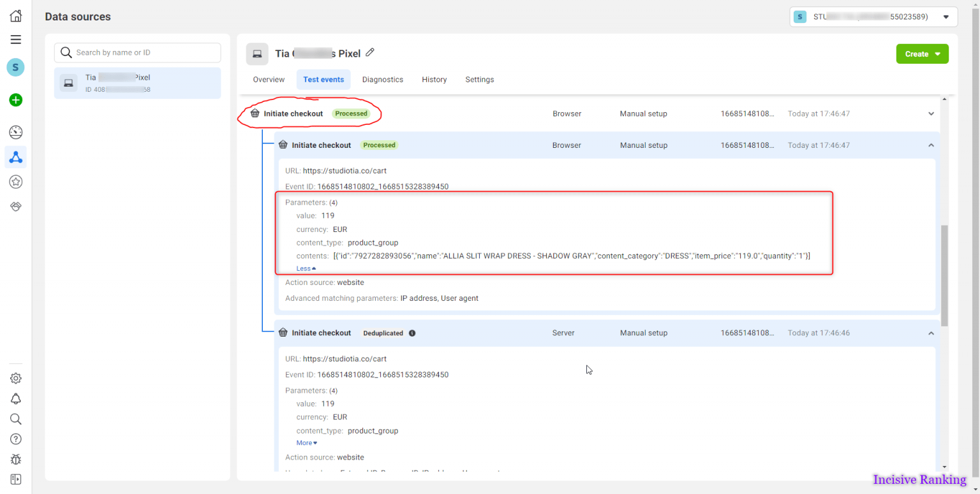Click the basket icon of Server Initiate checkout

click(283, 333)
